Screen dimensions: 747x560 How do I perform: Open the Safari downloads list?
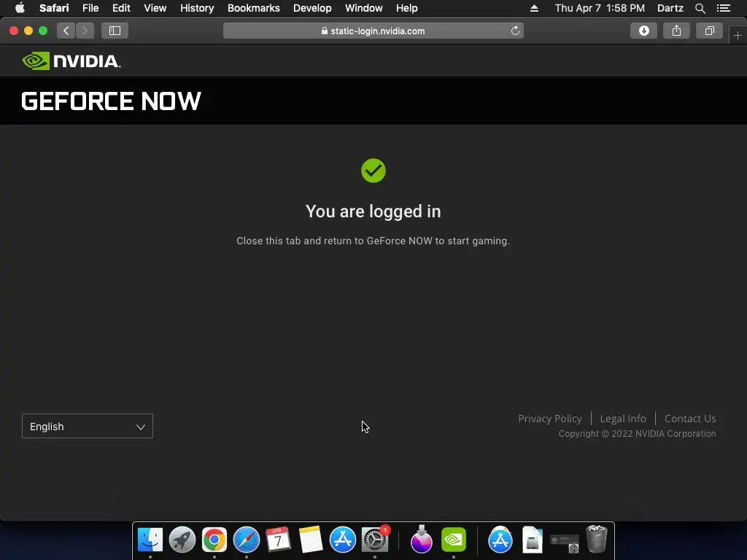coord(643,31)
